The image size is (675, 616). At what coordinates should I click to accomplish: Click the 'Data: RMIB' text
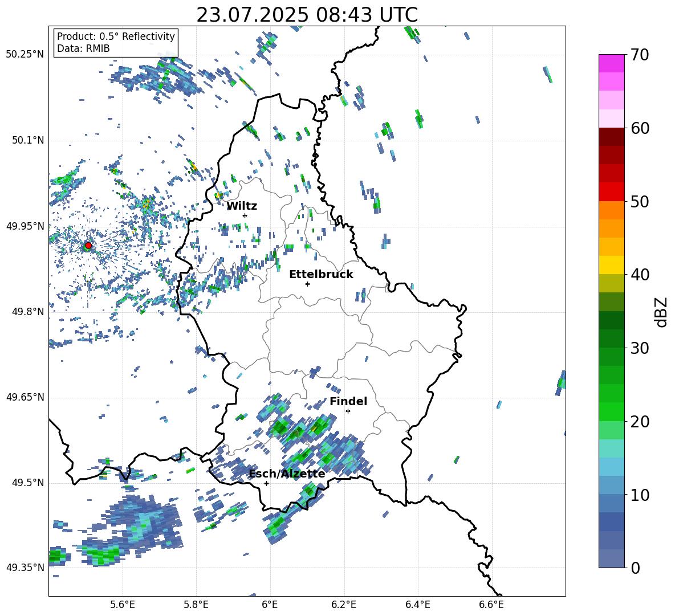click(x=83, y=48)
